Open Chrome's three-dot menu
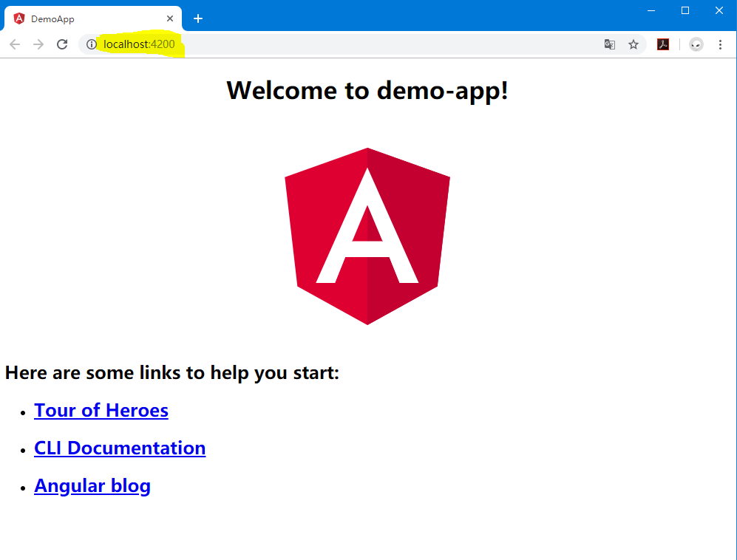 tap(720, 44)
